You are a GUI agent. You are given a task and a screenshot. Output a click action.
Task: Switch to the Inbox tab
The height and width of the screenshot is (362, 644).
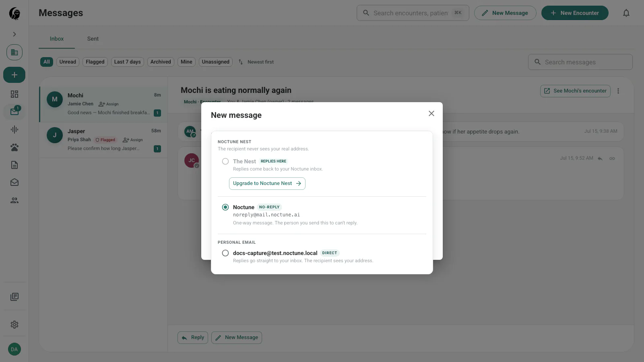point(57,39)
